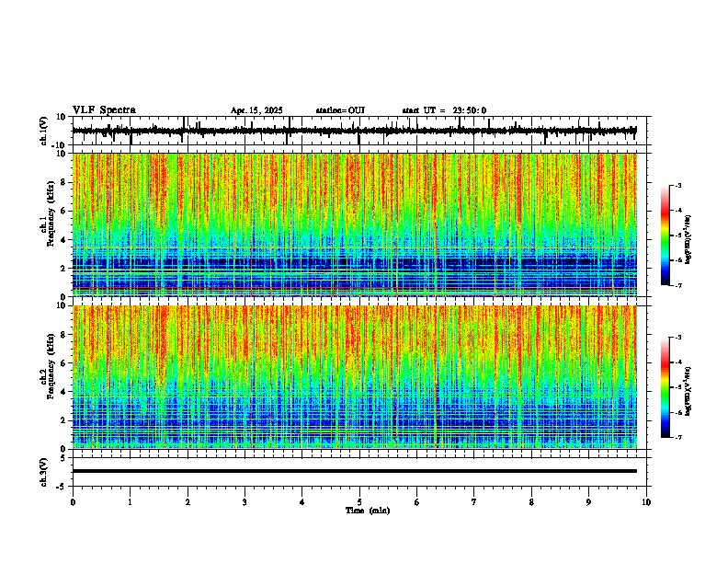Click the "8" kHz tick of ch.2 spectrogram

(63, 335)
